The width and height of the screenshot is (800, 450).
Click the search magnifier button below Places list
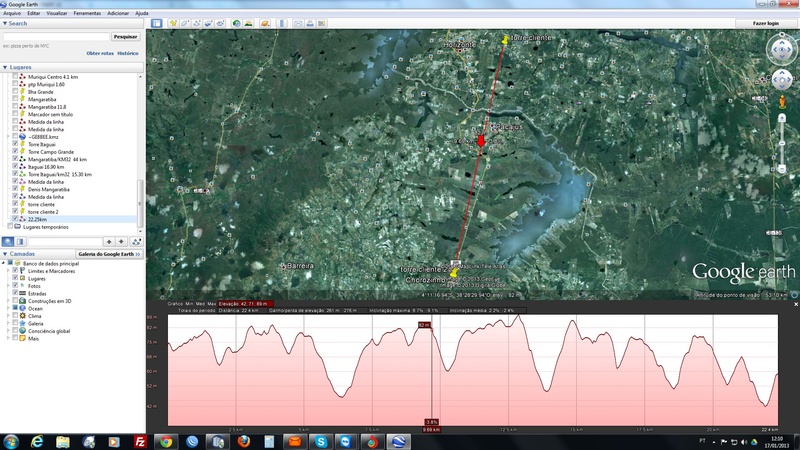(8, 242)
